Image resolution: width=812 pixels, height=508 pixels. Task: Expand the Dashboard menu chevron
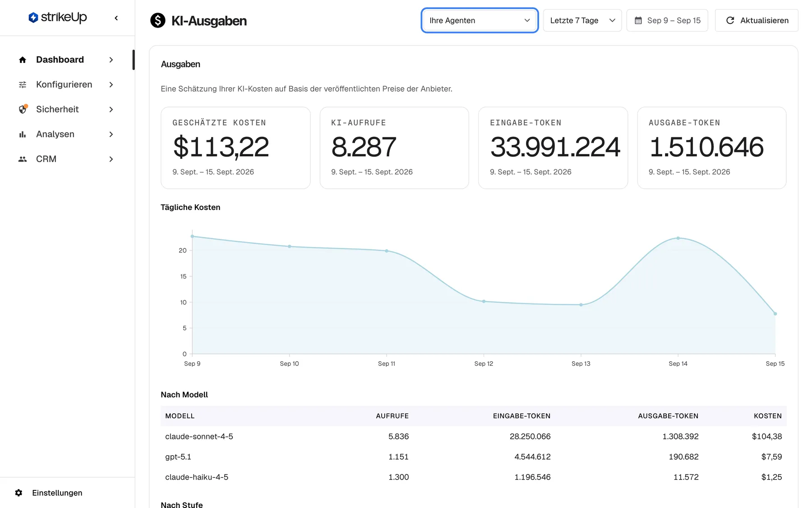pyautogui.click(x=111, y=60)
